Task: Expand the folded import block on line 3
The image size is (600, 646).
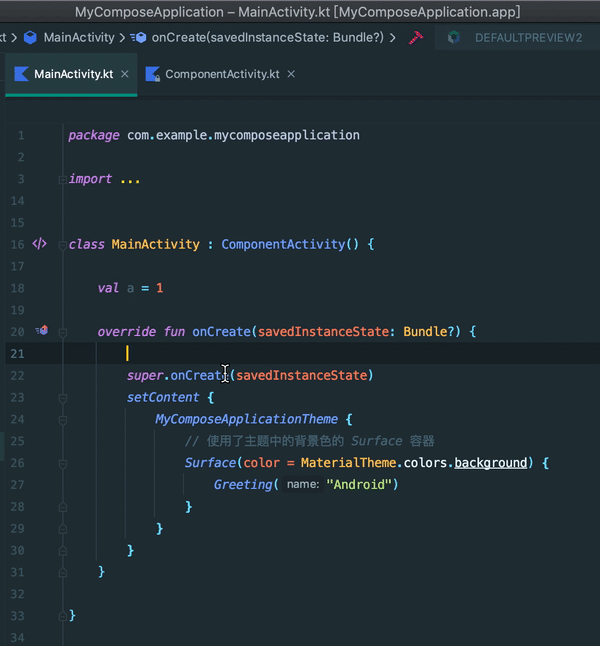Action: click(63, 180)
